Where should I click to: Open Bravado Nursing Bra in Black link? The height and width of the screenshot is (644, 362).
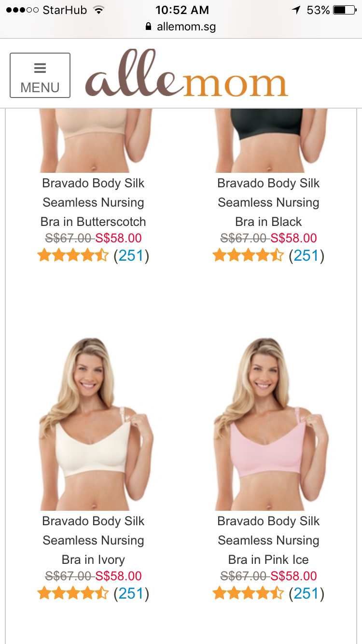pyautogui.click(x=268, y=202)
